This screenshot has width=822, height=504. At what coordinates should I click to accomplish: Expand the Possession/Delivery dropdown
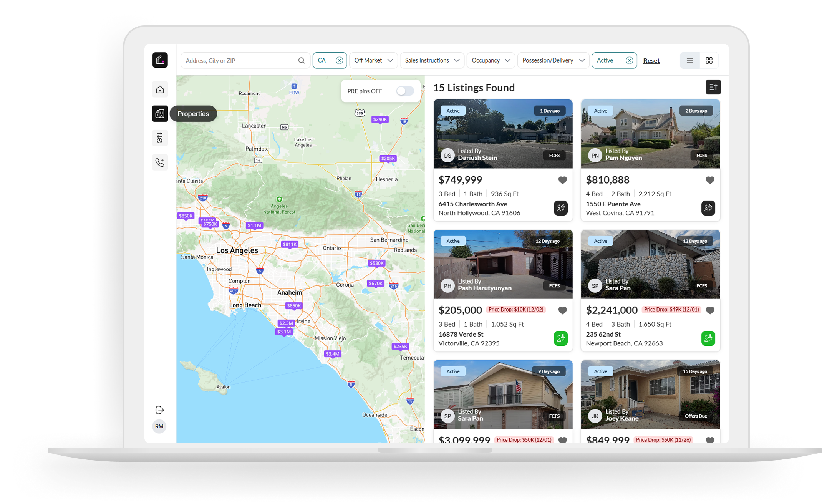[x=554, y=61]
